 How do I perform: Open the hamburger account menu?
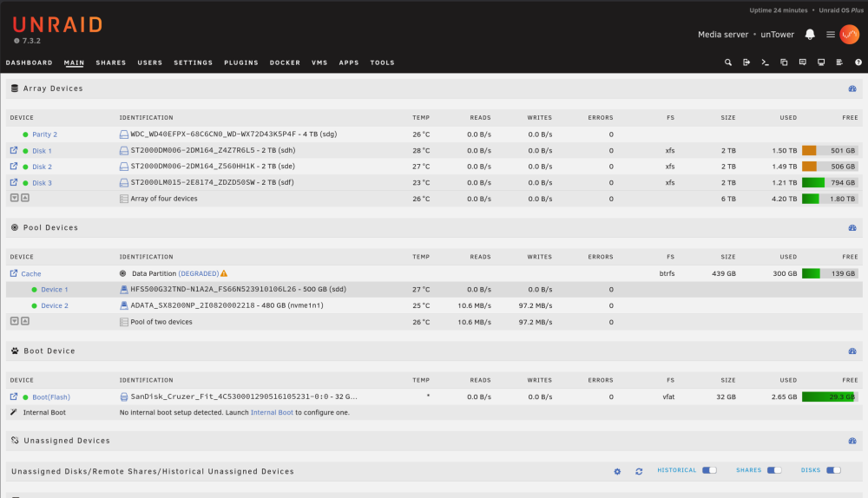[x=831, y=35]
